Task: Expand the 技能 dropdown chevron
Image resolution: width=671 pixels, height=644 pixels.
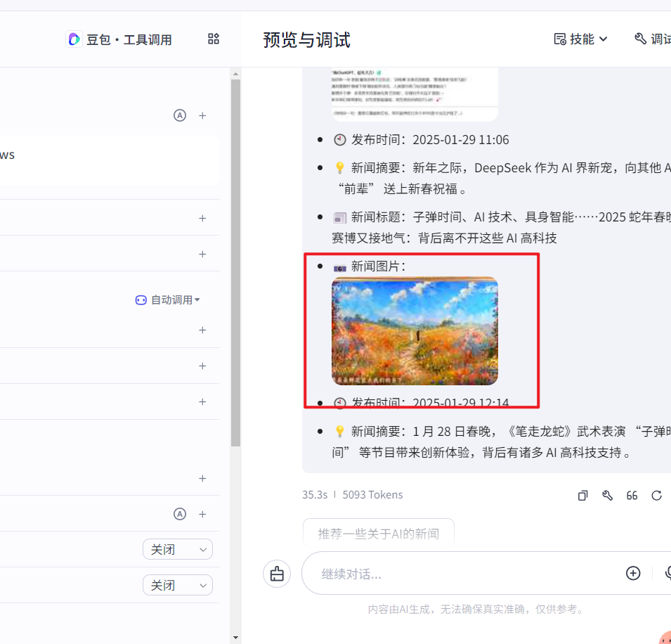Action: pos(603,39)
